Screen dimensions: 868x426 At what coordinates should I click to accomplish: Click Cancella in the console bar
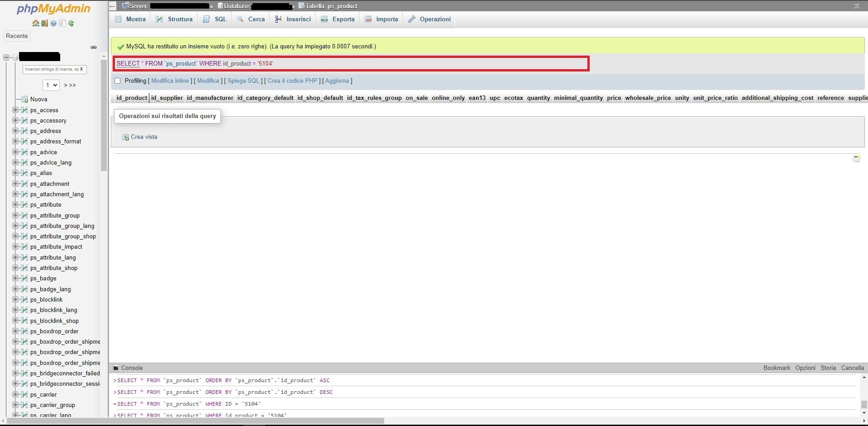tap(853, 368)
